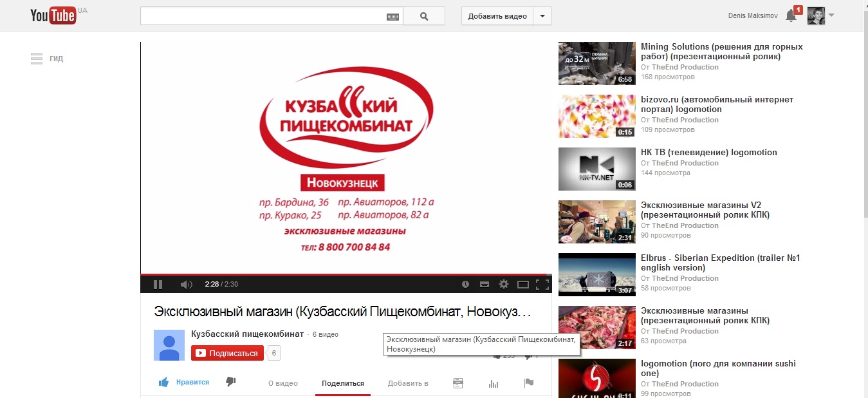Open the YouTube home logo
The image size is (868, 398).
[53, 15]
